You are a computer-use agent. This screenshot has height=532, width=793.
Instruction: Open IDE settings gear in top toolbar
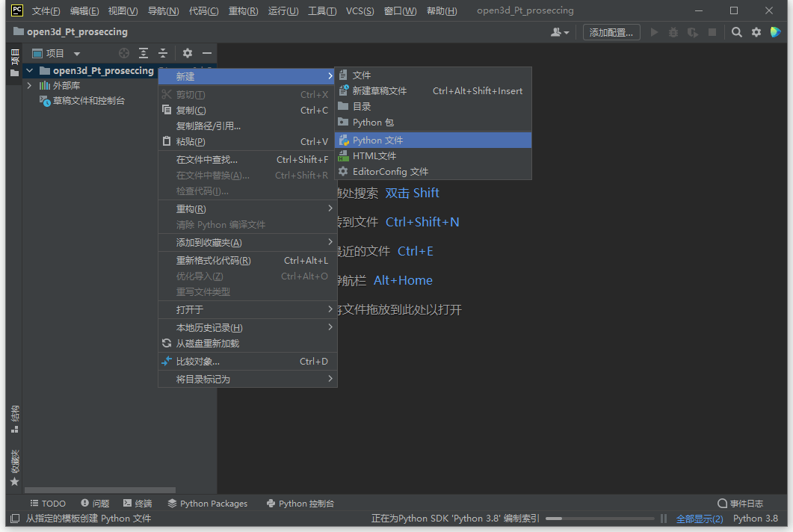(x=756, y=32)
